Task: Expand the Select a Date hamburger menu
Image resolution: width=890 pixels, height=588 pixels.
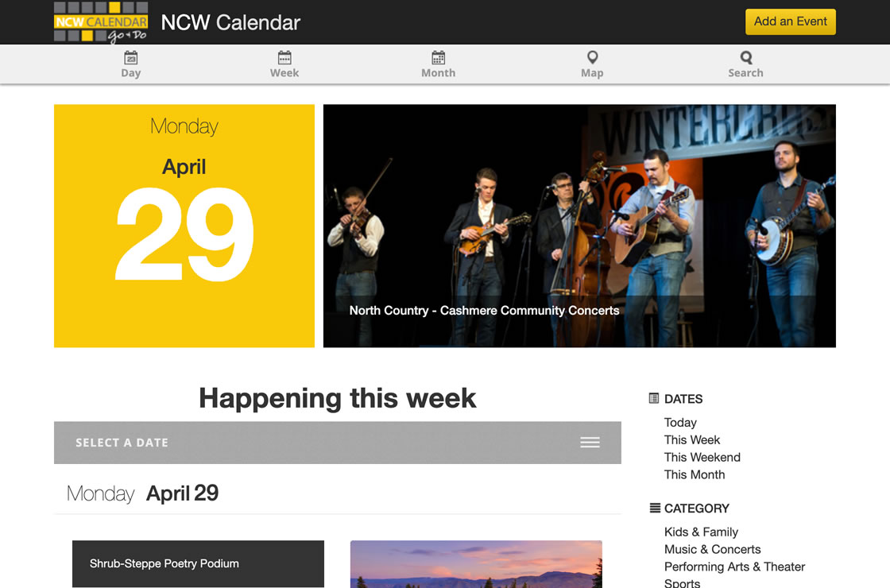Action: 590,443
